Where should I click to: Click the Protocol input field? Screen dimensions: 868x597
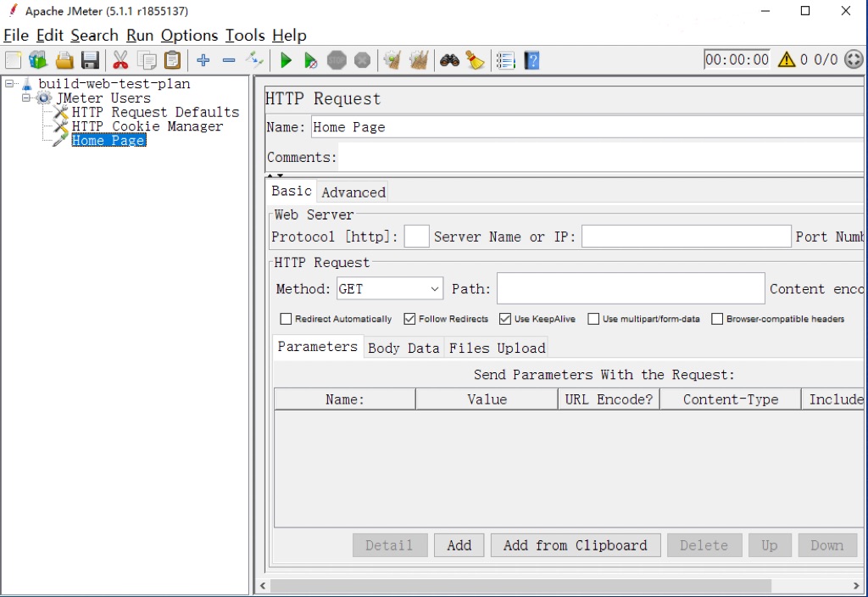[416, 237]
